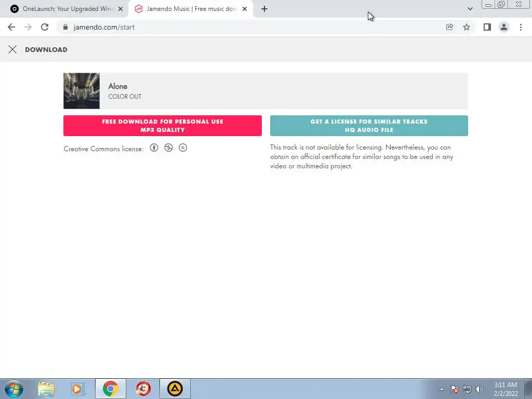Click Get a License for Similar Tracks button

[369, 126]
